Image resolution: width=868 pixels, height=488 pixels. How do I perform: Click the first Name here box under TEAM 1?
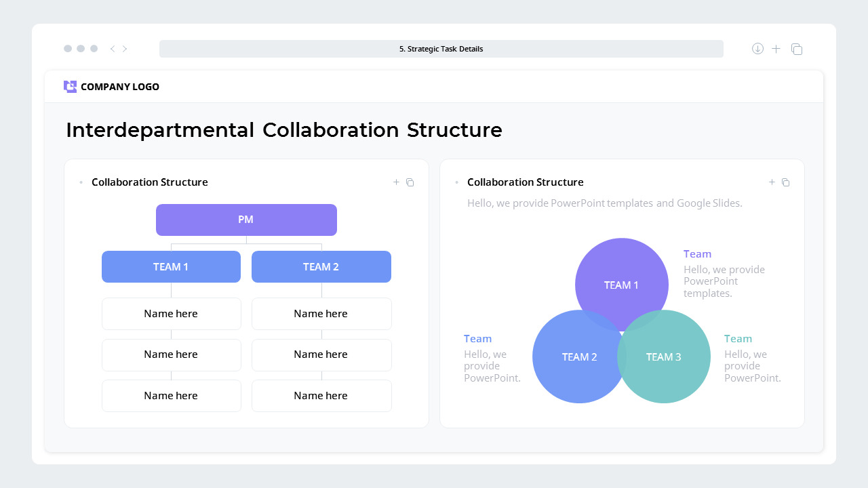[x=172, y=314]
